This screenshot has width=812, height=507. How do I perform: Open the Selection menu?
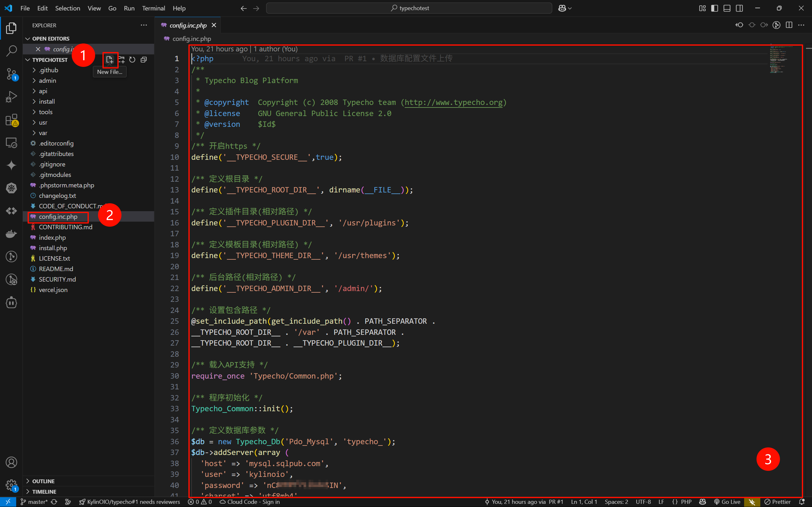click(68, 8)
